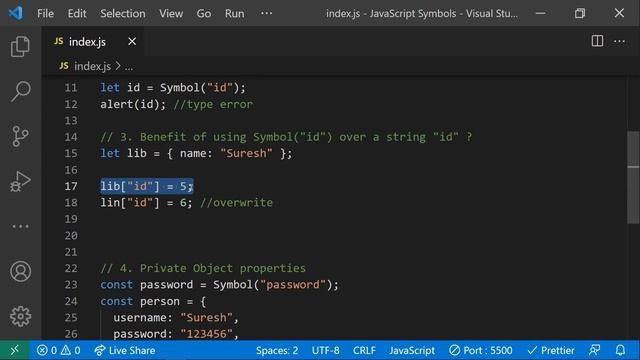Close the index.js tab
640x360 pixels.
pos(132,41)
